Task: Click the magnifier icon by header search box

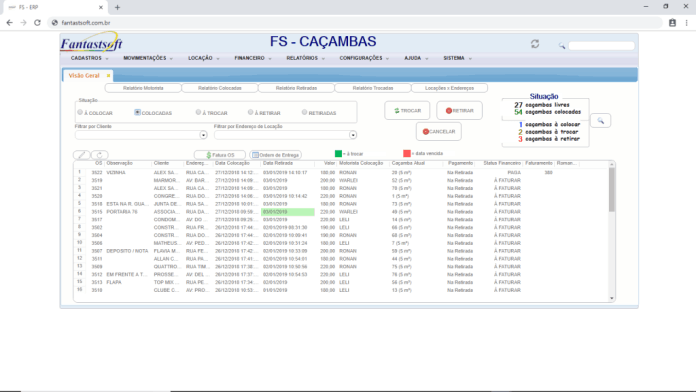Action: [x=562, y=46]
